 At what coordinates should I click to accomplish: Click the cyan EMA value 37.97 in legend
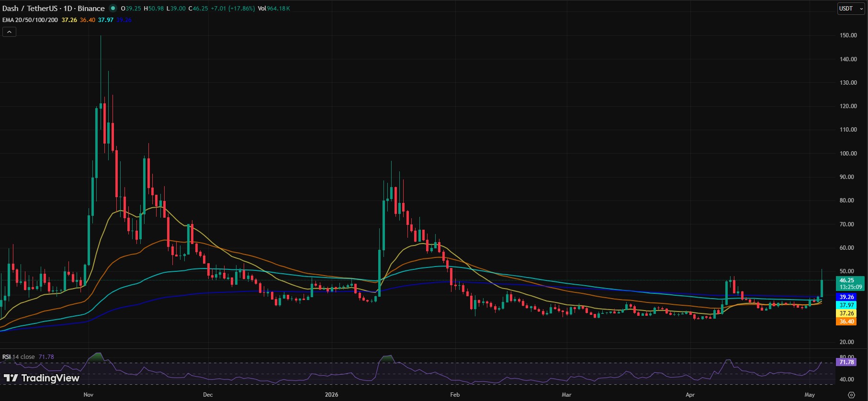click(105, 20)
